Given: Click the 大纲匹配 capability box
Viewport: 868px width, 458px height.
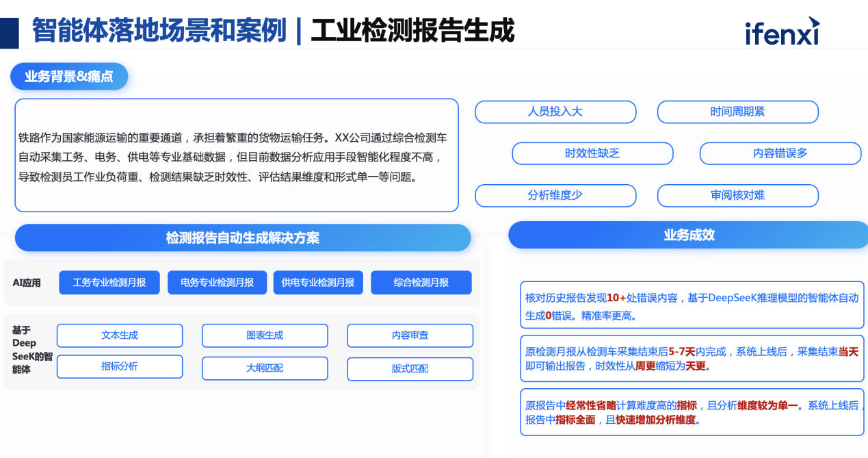Looking at the screenshot, I should [265, 368].
